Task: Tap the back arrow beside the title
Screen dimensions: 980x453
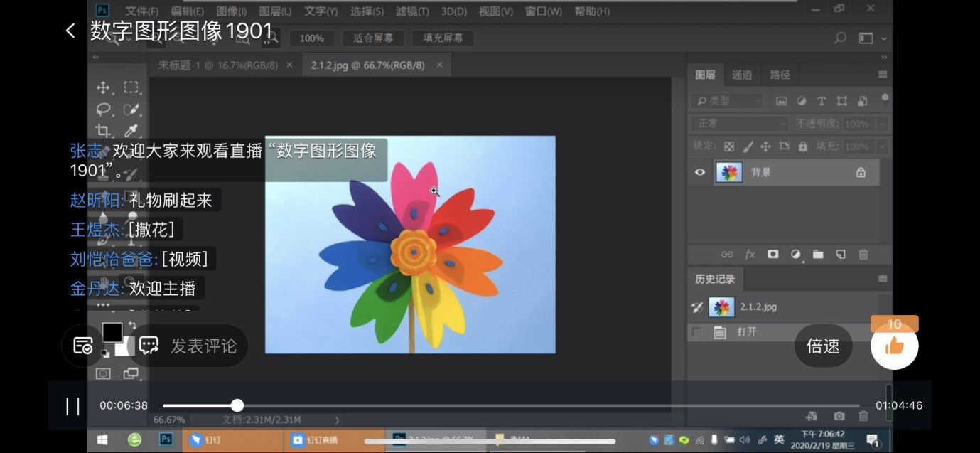Action: click(70, 31)
